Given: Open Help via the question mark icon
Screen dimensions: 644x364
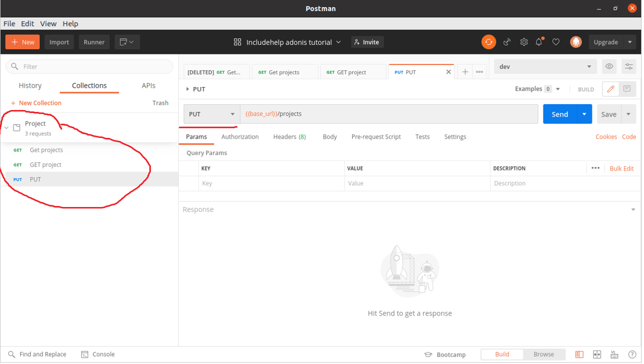Looking at the screenshot, I should point(630,354).
